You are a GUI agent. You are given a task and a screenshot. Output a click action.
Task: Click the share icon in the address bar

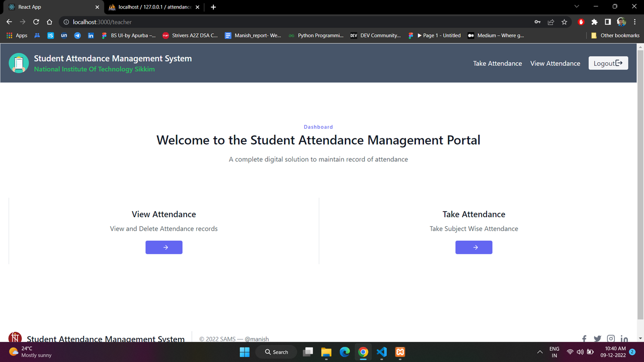550,22
